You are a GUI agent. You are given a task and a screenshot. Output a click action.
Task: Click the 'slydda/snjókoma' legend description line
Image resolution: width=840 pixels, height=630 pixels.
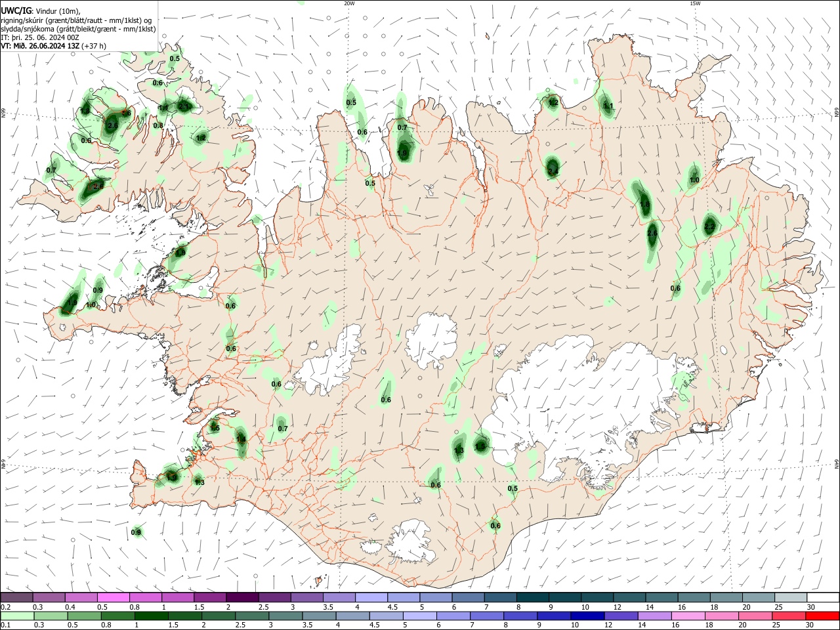[x=78, y=29]
